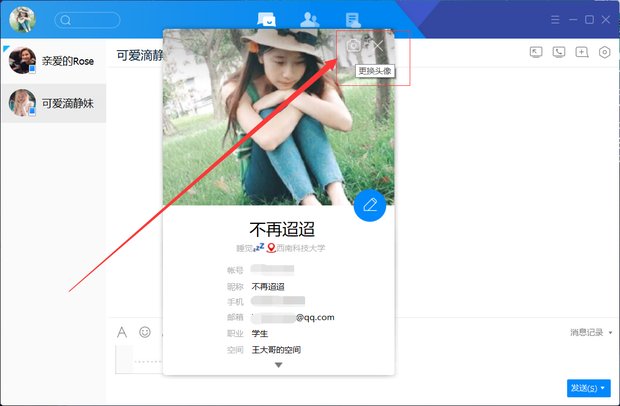Viewport: 620px width, 406px height.
Task: Close the profile card popup
Action: (378, 45)
